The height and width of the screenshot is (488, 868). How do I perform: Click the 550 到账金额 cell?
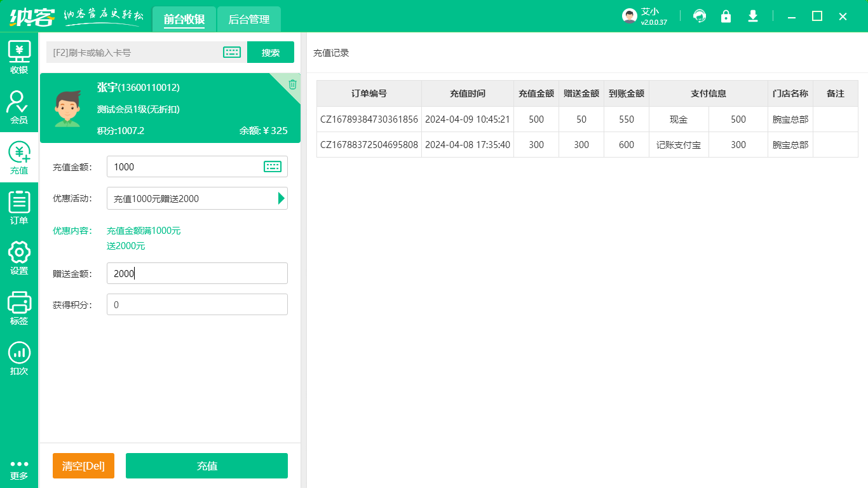627,119
